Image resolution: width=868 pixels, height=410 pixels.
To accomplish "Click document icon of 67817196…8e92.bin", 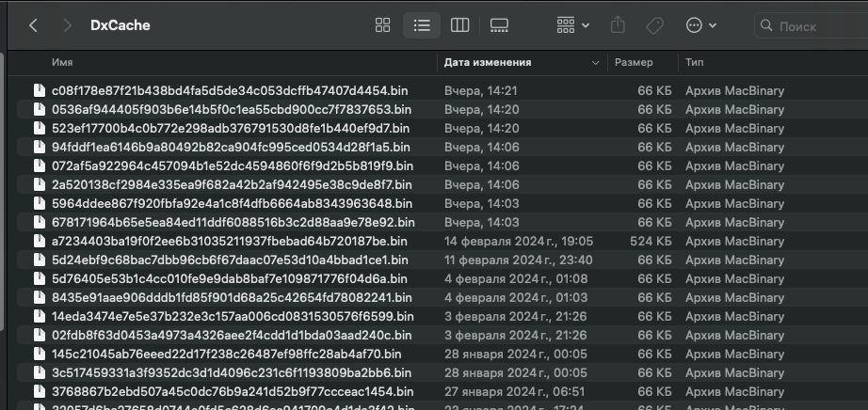I will point(39,223).
